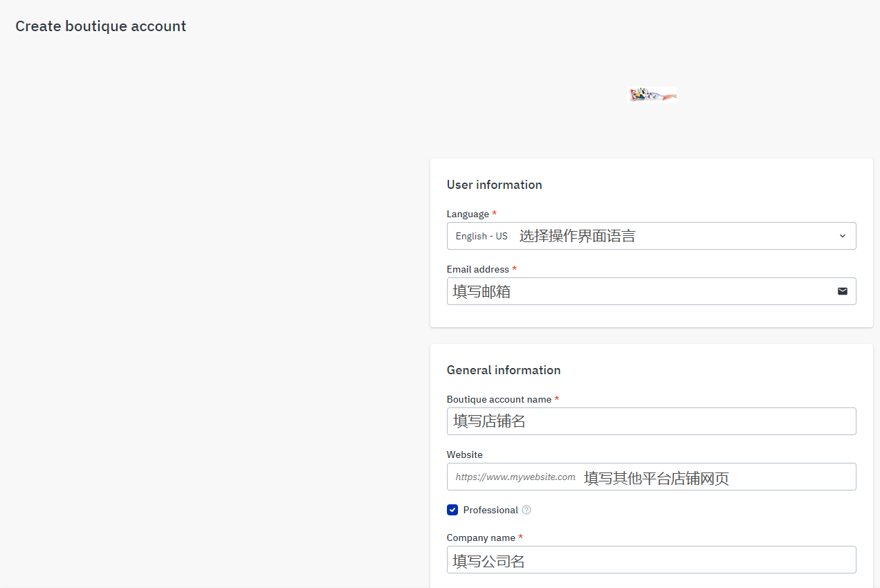Click the envelope icon in the email field

click(x=842, y=291)
